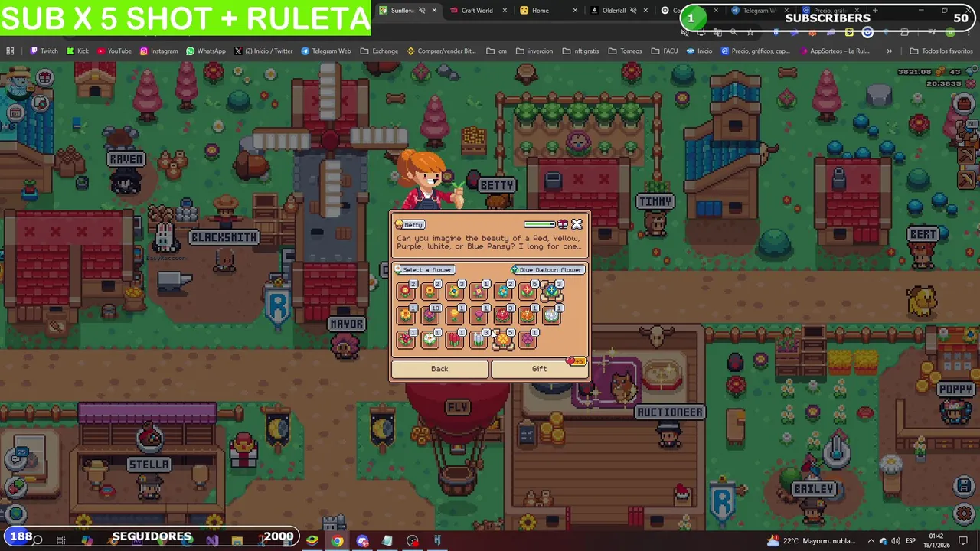Expand the nft gratis bookmark folder
980x551 pixels.
click(x=580, y=51)
